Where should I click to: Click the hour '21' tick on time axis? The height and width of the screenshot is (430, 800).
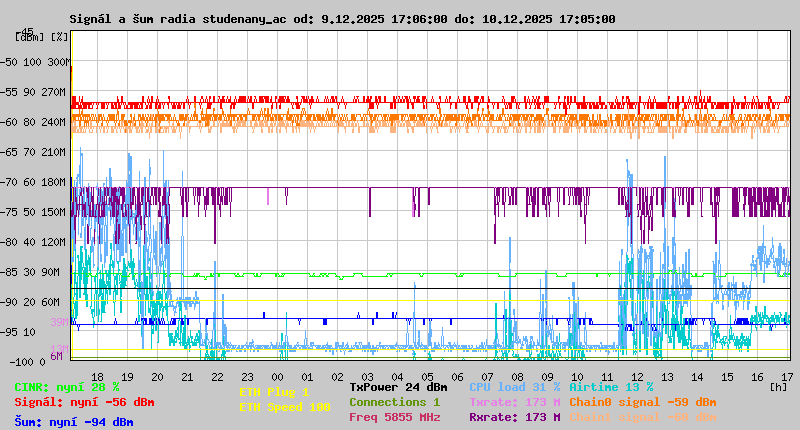tap(187, 377)
